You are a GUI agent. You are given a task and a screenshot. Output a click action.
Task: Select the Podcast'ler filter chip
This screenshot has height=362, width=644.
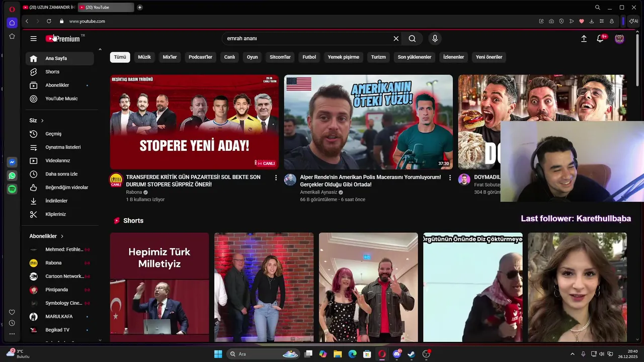point(200,57)
